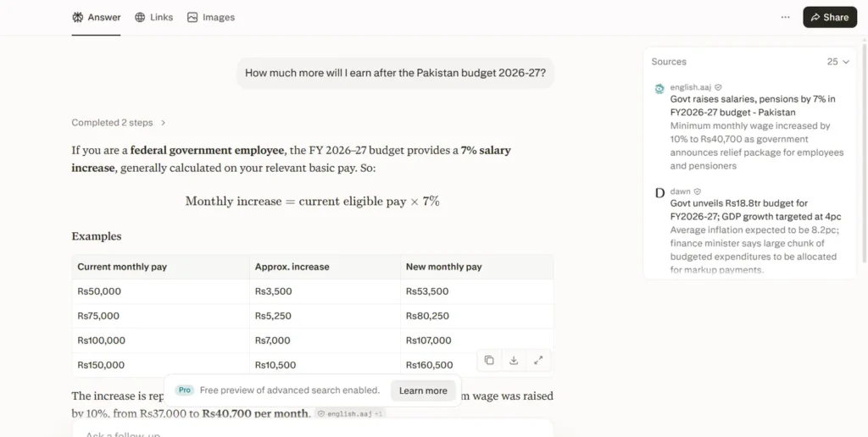Select the Answer tab
The image size is (868, 437).
coord(97,17)
